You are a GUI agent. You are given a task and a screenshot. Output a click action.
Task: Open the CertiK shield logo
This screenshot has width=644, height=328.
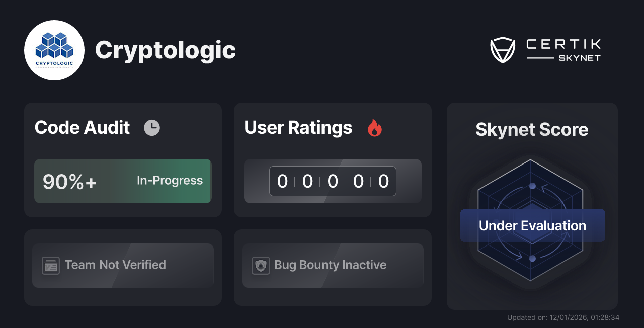coord(502,49)
